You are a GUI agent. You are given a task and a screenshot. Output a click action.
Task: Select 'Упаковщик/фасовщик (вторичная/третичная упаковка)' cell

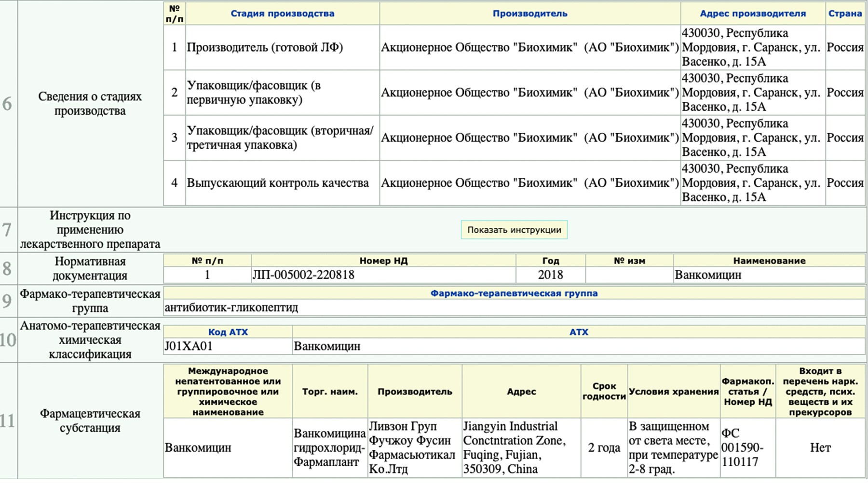point(283,138)
